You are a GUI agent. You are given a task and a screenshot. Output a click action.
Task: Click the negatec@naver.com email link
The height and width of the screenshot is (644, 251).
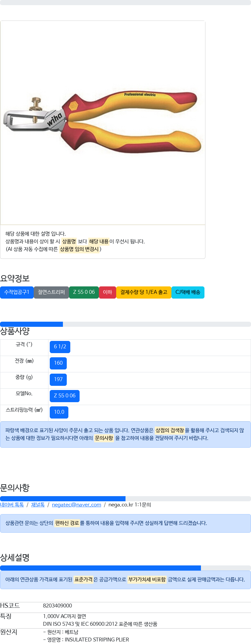pyautogui.click(x=76, y=504)
